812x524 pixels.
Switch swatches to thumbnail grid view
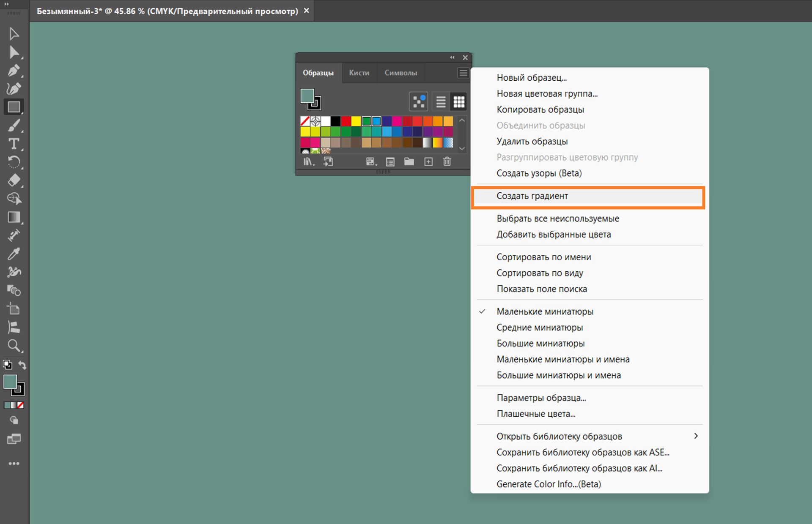click(459, 102)
